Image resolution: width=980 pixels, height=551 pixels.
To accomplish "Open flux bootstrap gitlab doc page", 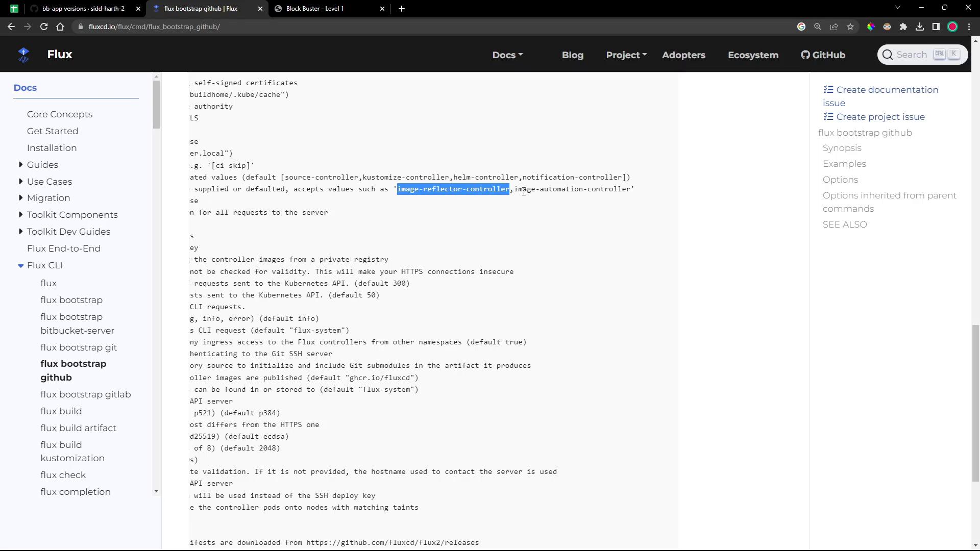I will point(86,394).
